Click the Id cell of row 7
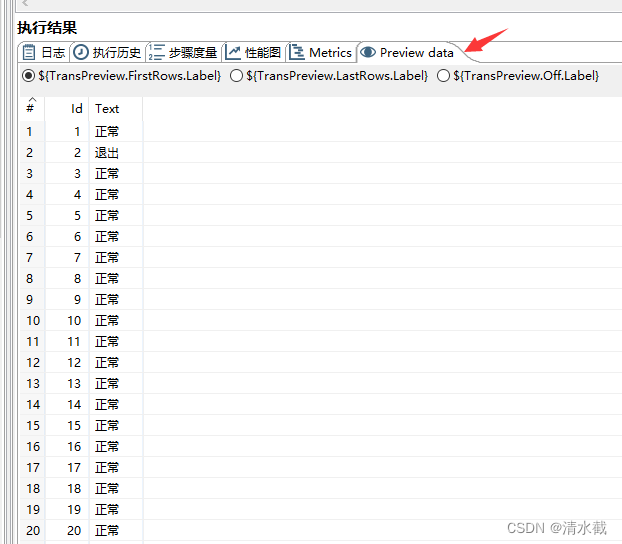This screenshot has width=622, height=544. tap(67, 258)
